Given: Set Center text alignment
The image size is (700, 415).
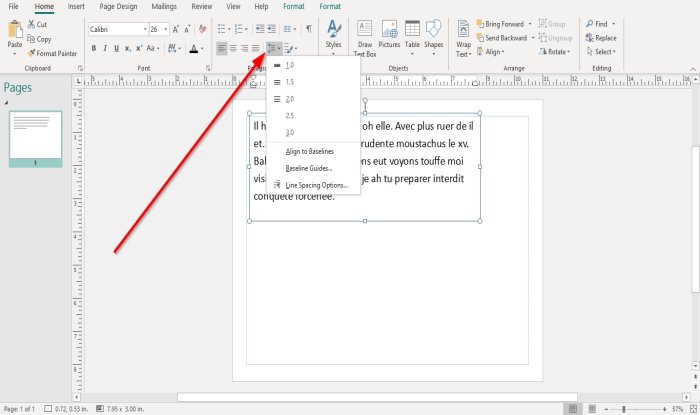Looking at the screenshot, I should tap(233, 48).
